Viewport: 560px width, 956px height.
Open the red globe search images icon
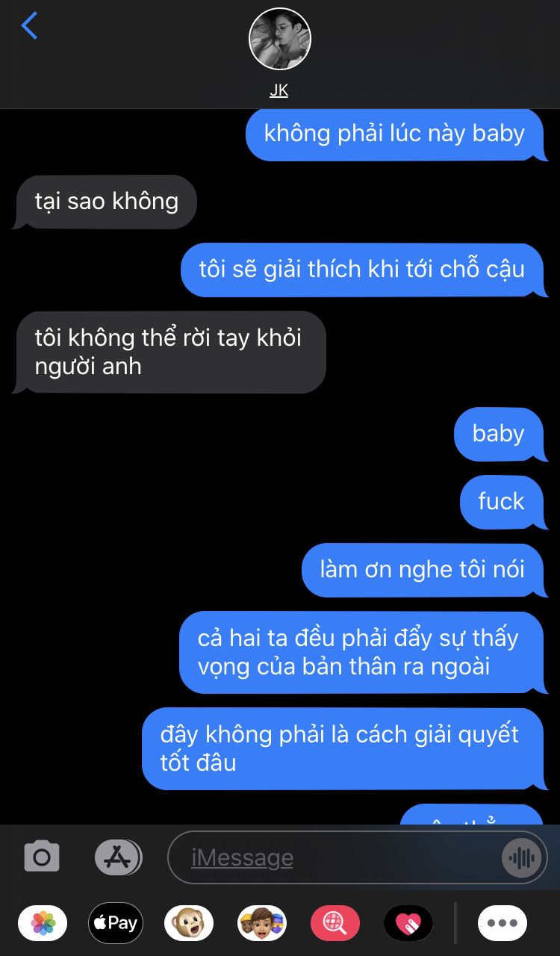coord(335,923)
